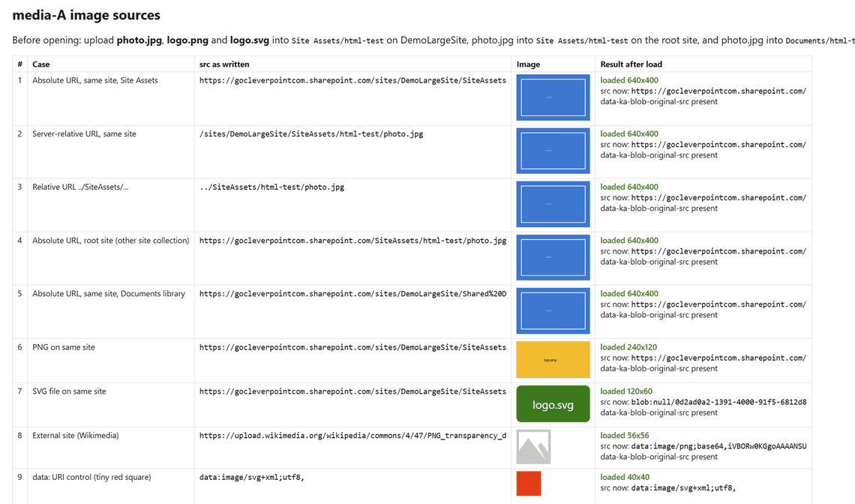Click 'src now: data:image/svg+xml;utf8,' result line
This screenshot has height=504, width=855.
click(x=668, y=488)
